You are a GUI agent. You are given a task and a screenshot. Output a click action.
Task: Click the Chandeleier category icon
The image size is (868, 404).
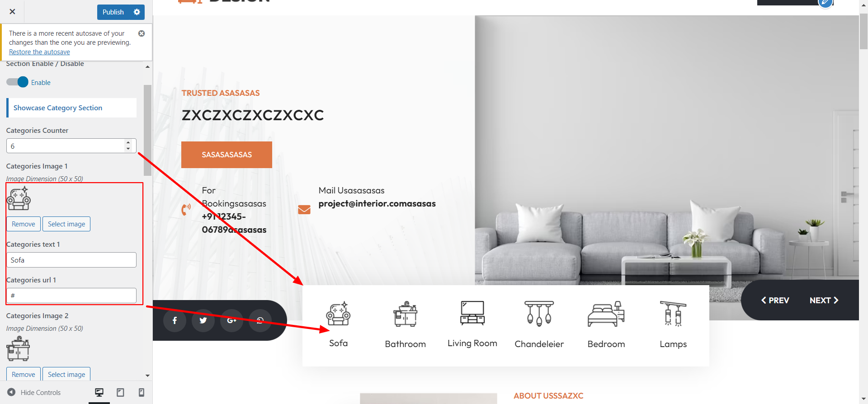pyautogui.click(x=539, y=314)
